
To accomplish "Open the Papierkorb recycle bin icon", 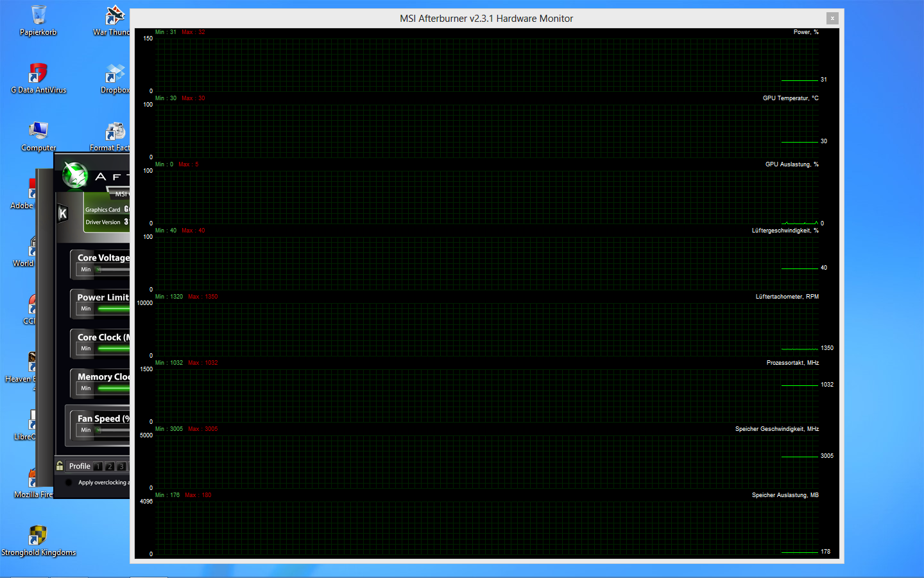I will tap(38, 21).
